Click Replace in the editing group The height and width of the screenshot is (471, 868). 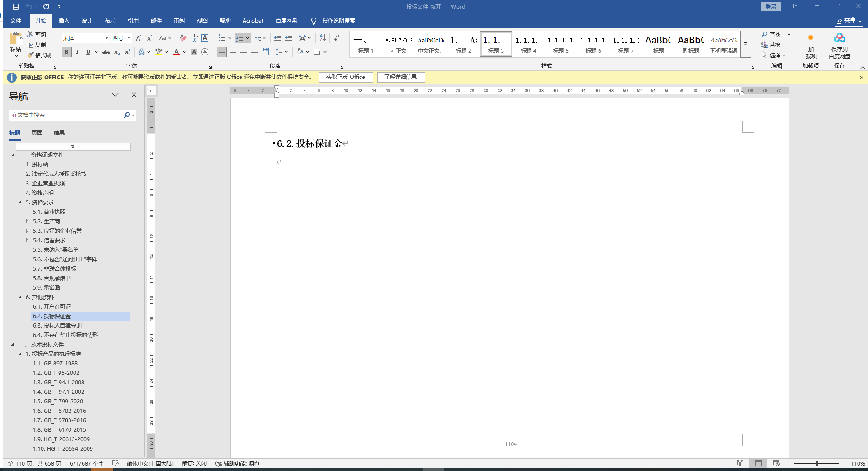(x=771, y=45)
